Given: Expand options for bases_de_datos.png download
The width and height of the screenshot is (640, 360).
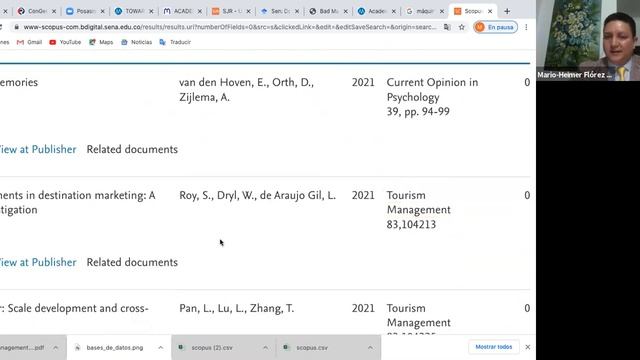Looking at the screenshot, I should [160, 348].
